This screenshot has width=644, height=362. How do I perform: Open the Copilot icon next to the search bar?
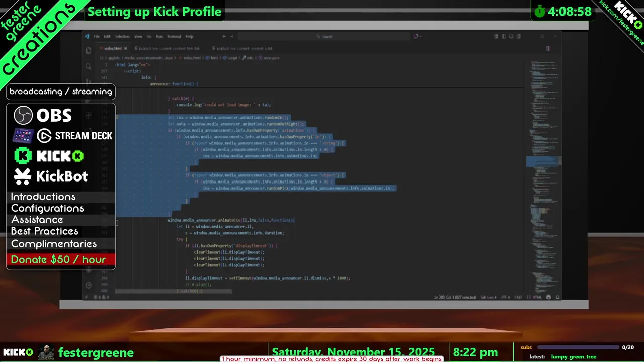click(416, 36)
